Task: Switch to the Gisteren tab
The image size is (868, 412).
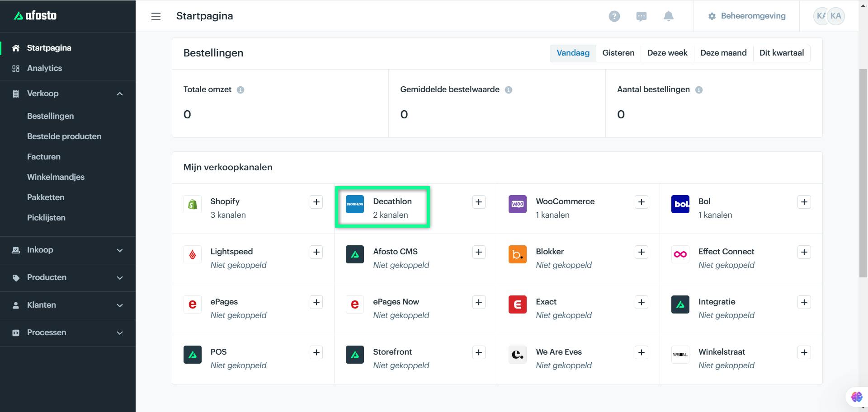Action: point(618,53)
